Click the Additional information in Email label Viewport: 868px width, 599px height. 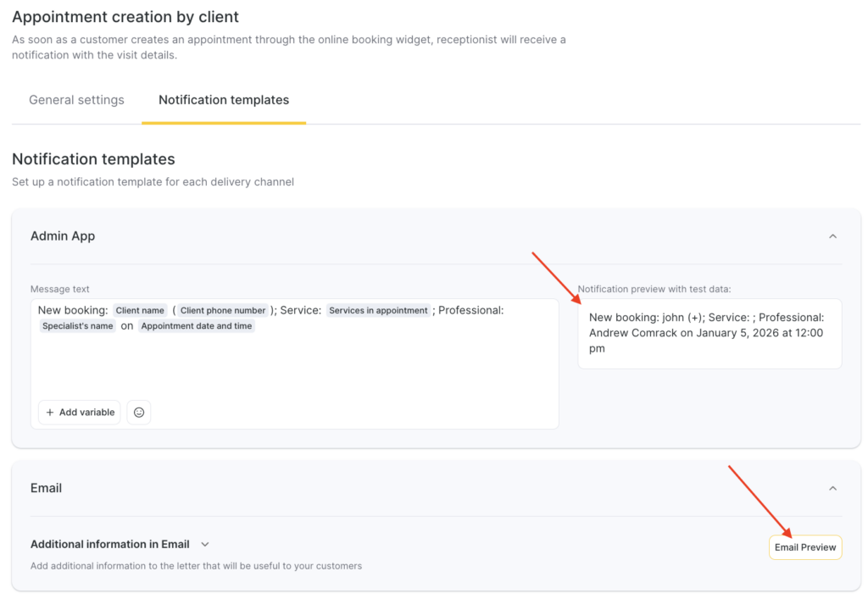point(109,545)
